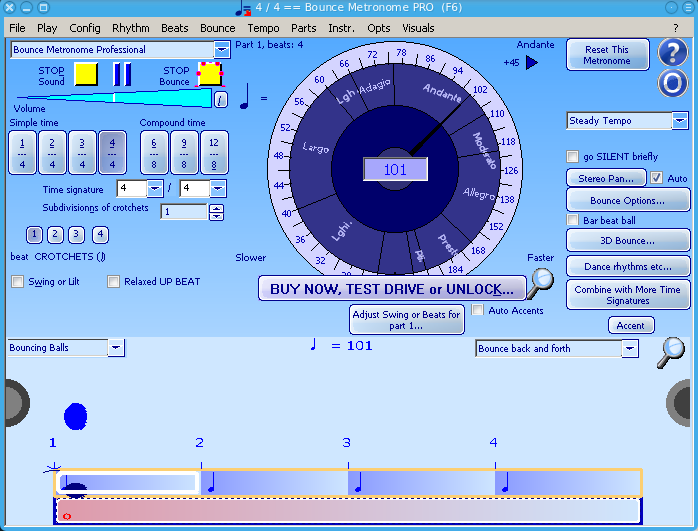Tick the Auto Accents checkbox
The image size is (698, 531).
tap(477, 310)
